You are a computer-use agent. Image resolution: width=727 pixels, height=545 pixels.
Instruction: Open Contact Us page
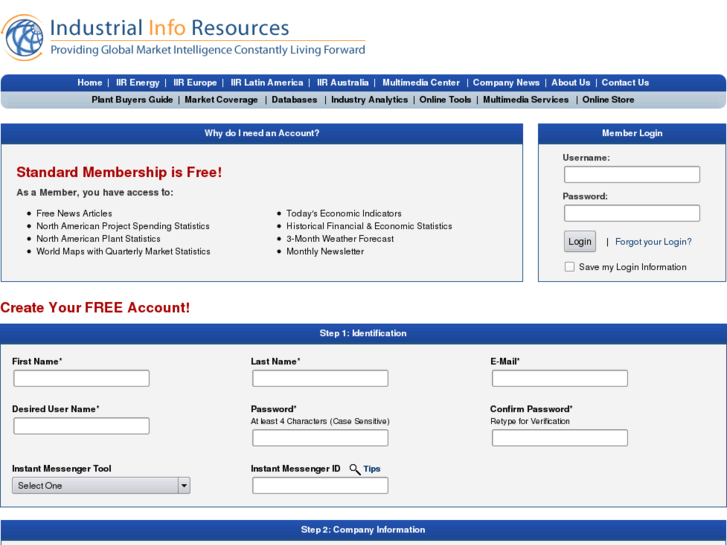(625, 83)
